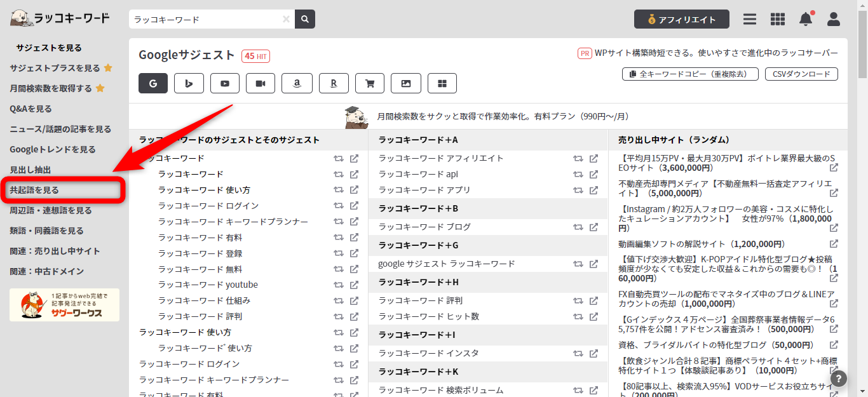The height and width of the screenshot is (397, 868).
Task: Open 類語・同義語を見る in sidebar
Action: pos(46,231)
